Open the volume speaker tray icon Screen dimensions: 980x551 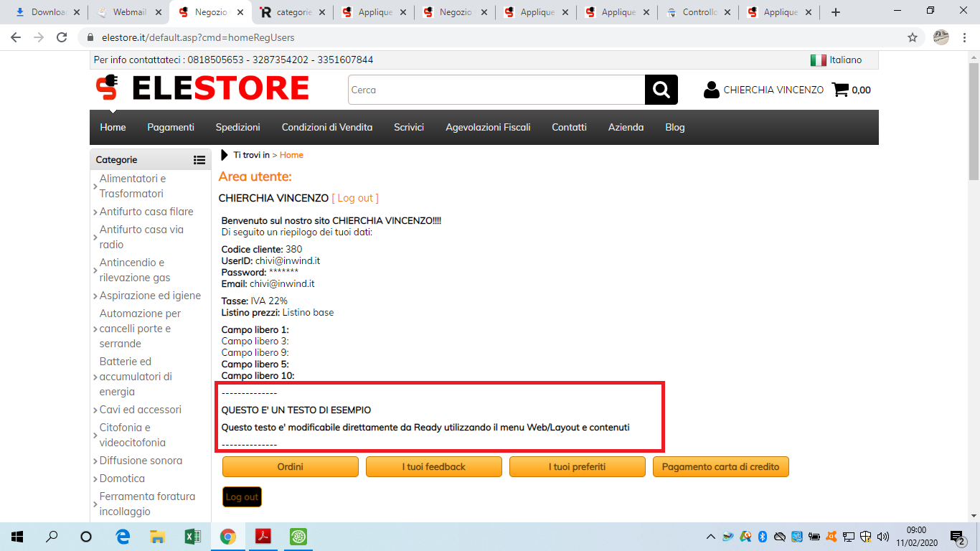pyautogui.click(x=883, y=536)
